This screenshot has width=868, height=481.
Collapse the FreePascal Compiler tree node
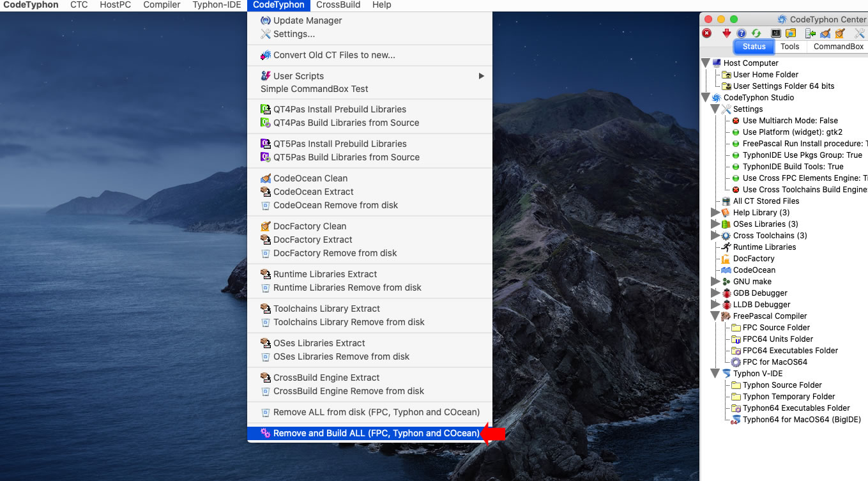[x=715, y=316]
